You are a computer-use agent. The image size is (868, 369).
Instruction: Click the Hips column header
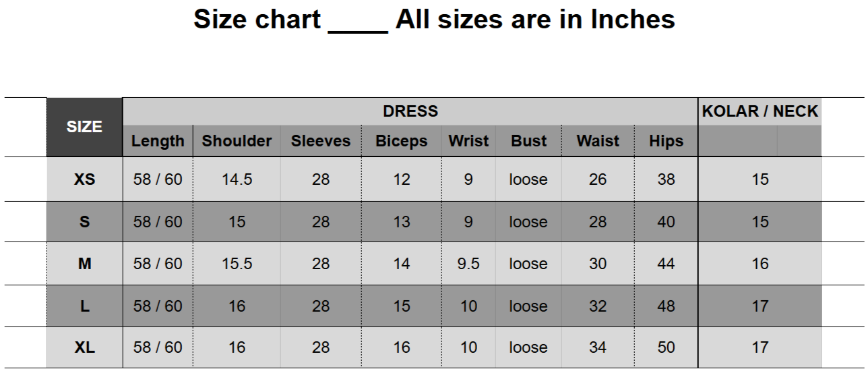pos(666,141)
